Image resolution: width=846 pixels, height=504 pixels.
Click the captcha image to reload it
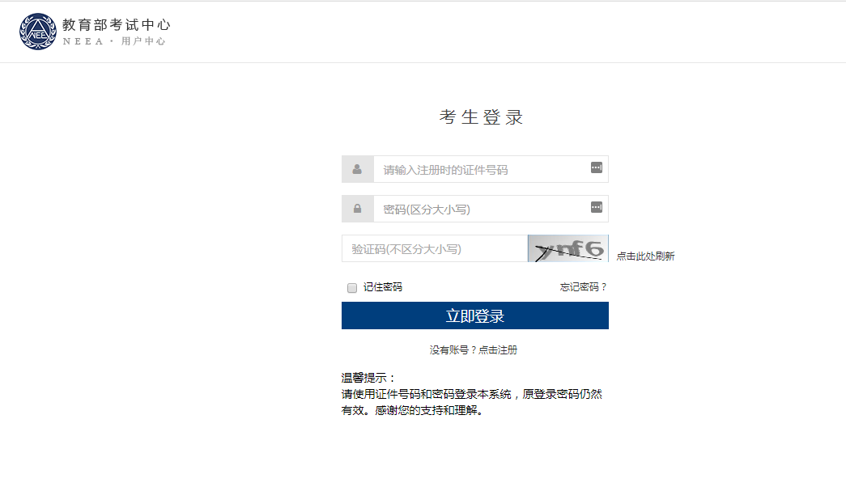pyautogui.click(x=568, y=248)
